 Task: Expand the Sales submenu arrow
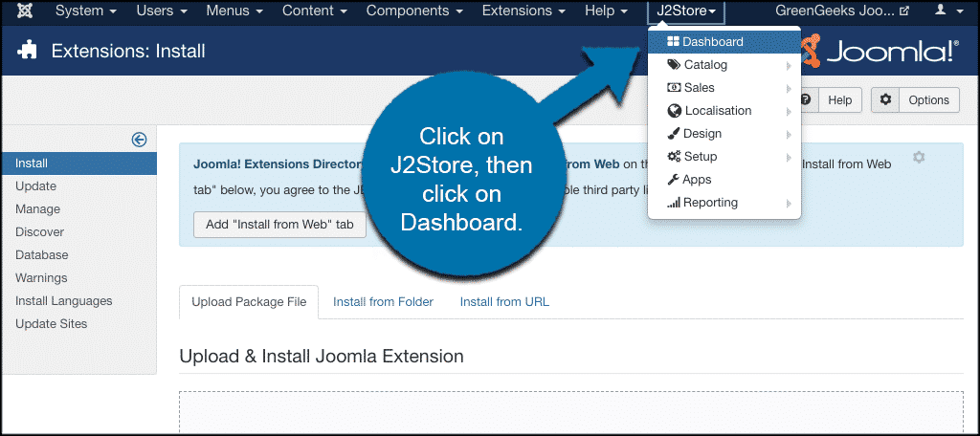pyautogui.click(x=789, y=88)
